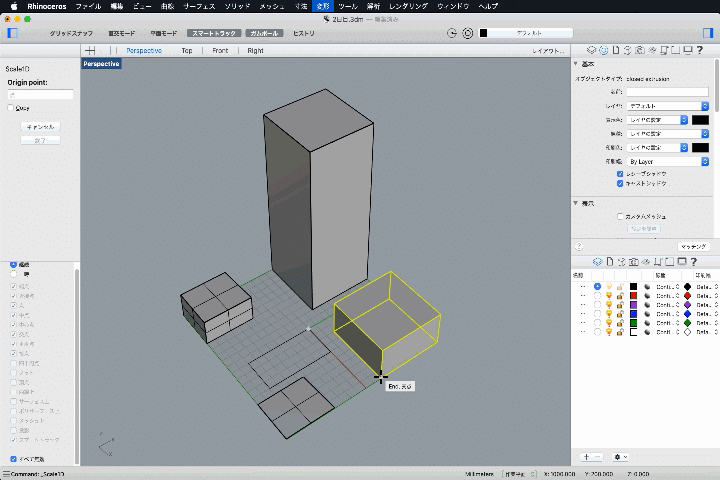Open the レイアウト... button in viewport bar
The image size is (720, 480).
(548, 51)
